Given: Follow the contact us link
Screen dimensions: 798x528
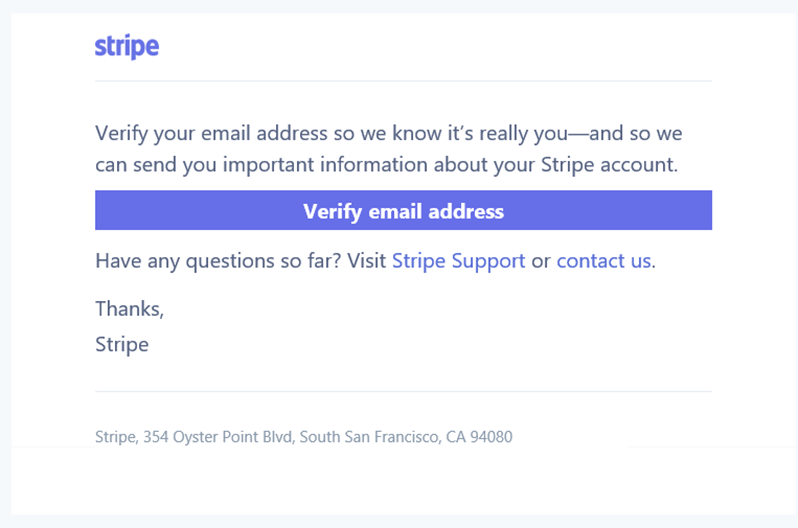Looking at the screenshot, I should tap(603, 261).
